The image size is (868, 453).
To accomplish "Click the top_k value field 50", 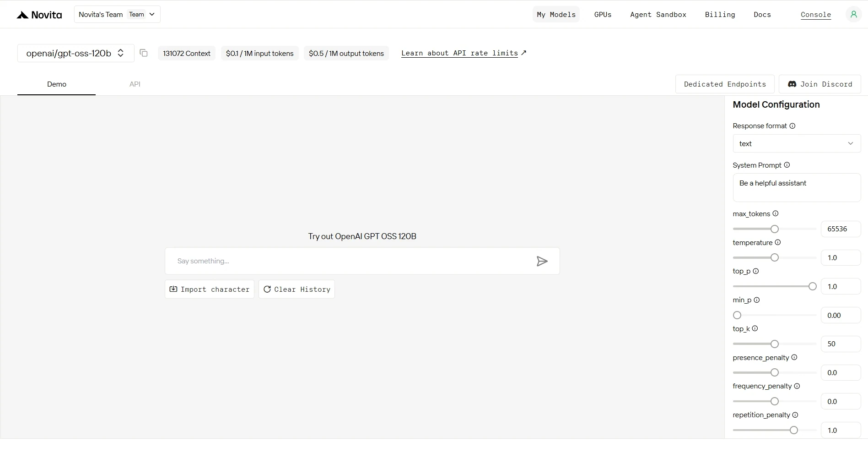I will click(841, 344).
